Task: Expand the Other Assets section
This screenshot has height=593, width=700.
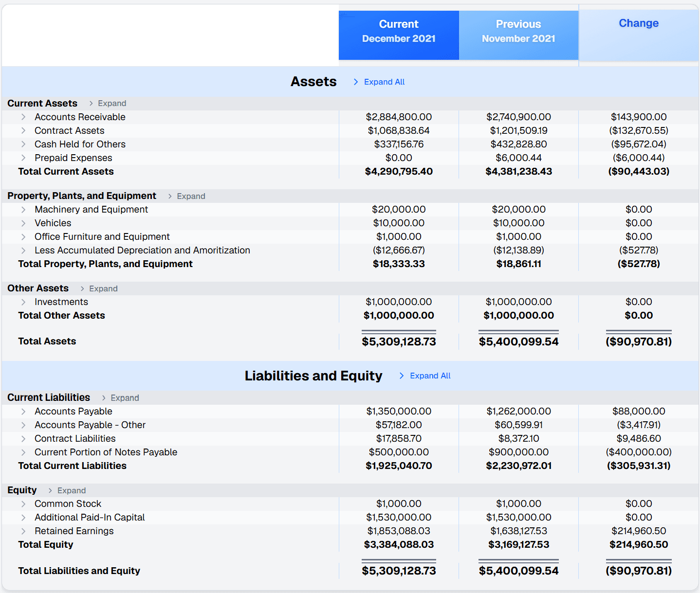Action: pos(98,288)
